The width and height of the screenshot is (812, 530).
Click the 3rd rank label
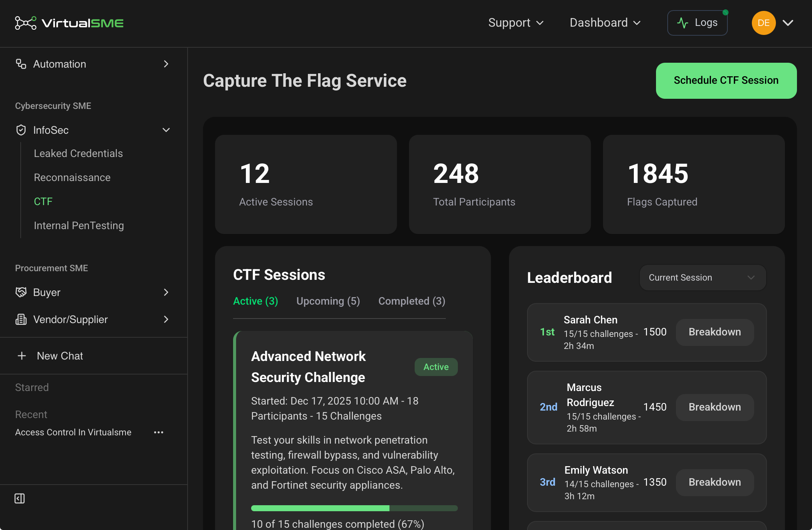(547, 482)
